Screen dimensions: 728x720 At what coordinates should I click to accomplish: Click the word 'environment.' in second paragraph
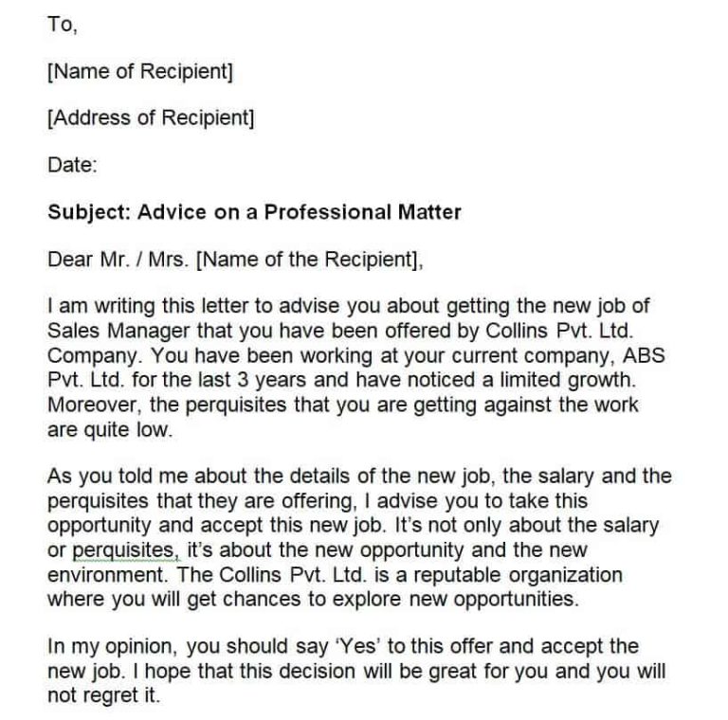click(x=108, y=575)
